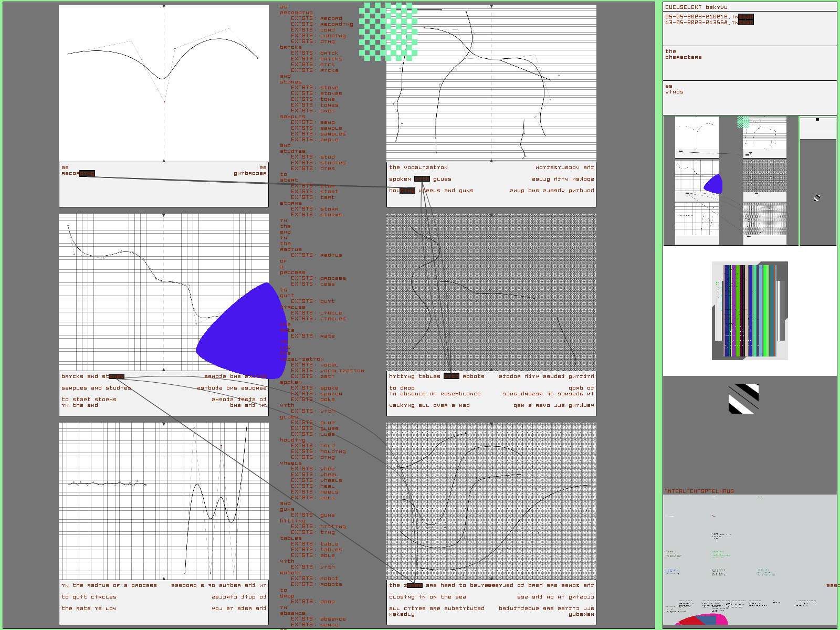Image resolution: width=840 pixels, height=630 pixels.
Task: Click triangle marker above the vocalization canvas
Action: (491, 6)
